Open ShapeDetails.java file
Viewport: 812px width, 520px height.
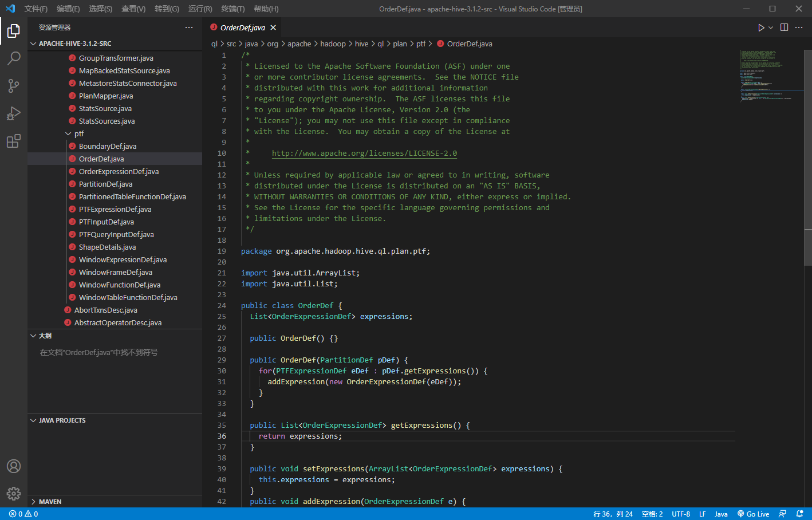107,247
